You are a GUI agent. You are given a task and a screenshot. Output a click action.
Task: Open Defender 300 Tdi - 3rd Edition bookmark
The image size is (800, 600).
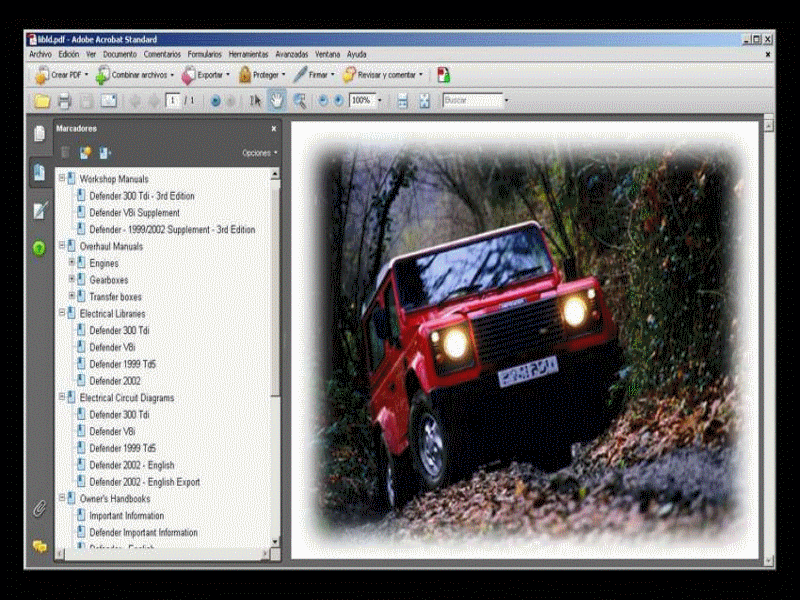coord(142,196)
